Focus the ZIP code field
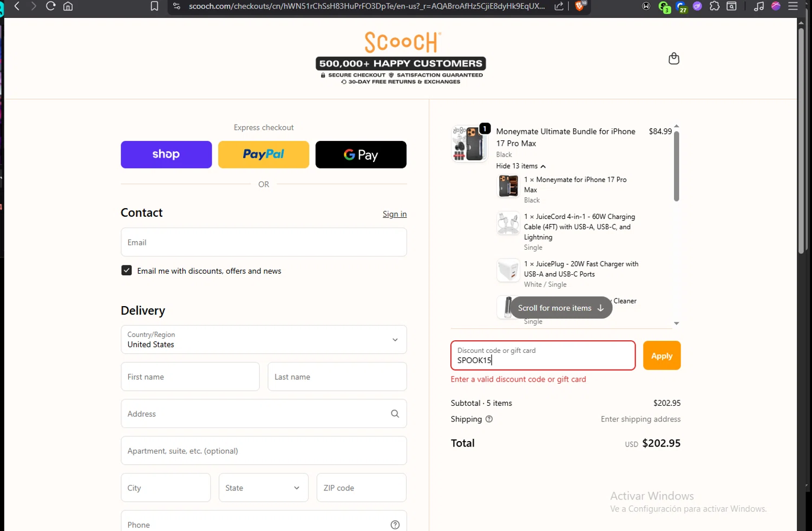812x531 pixels. click(x=362, y=488)
